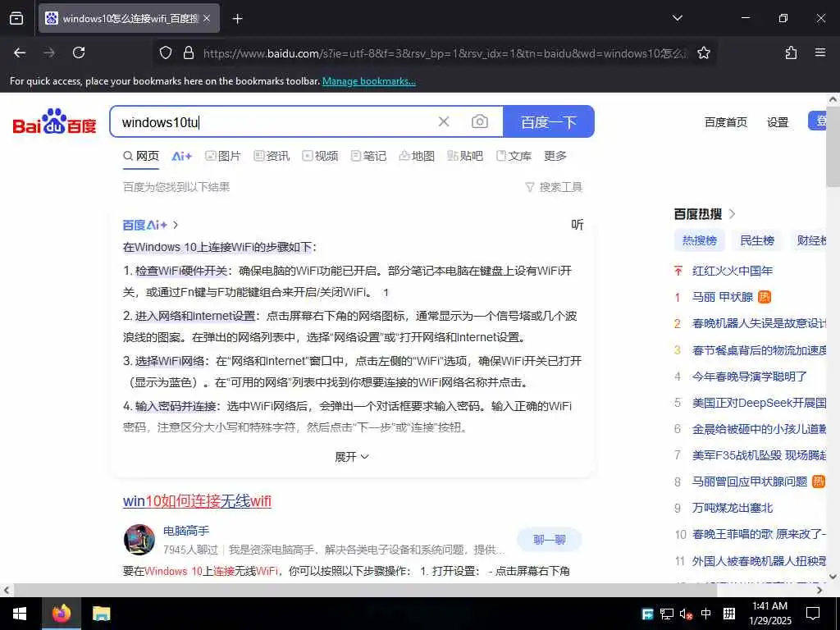Expand the 百度热搜 header arrow
Image resolution: width=840 pixels, height=630 pixels.
(733, 214)
